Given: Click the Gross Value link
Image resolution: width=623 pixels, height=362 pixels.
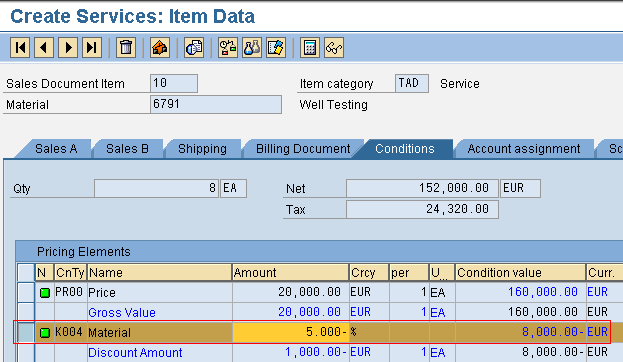Looking at the screenshot, I should tap(122, 312).
